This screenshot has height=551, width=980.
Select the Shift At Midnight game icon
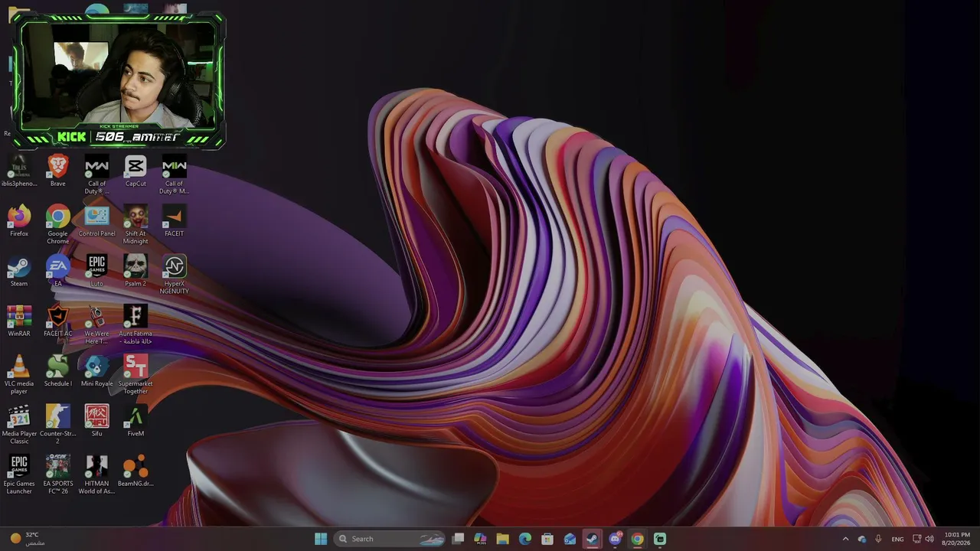pos(136,224)
